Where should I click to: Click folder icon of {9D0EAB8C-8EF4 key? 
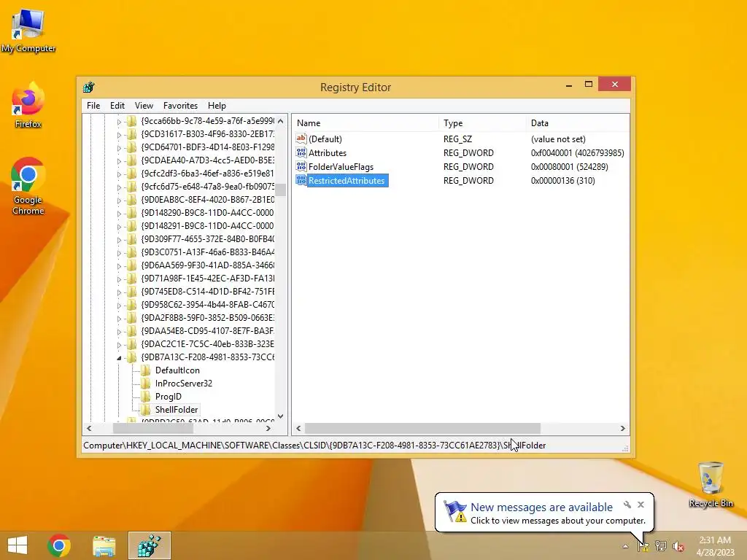(131, 200)
